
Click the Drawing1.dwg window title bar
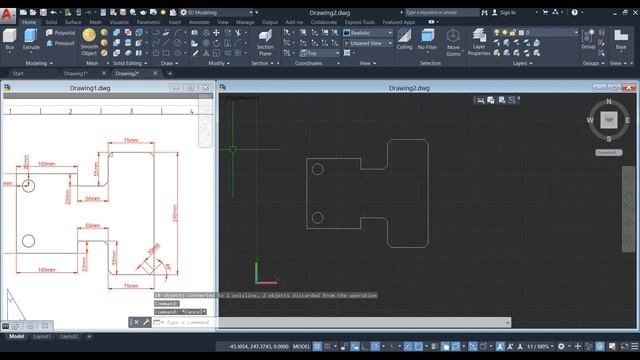[x=90, y=88]
